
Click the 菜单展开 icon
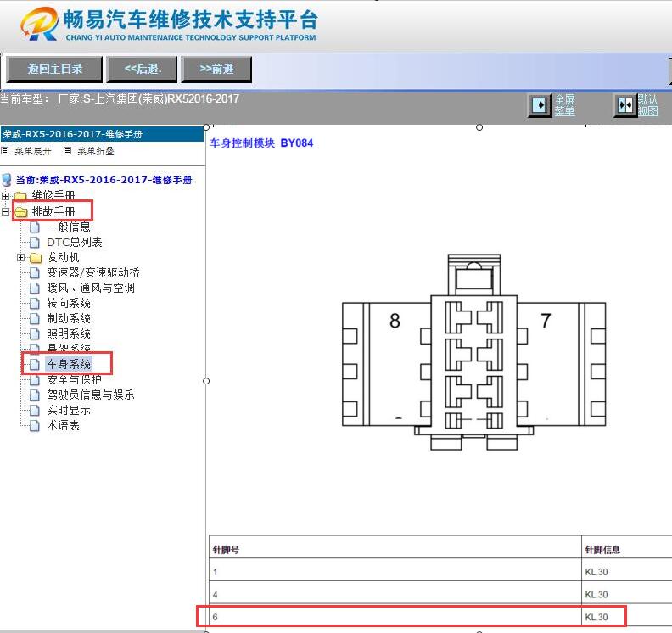[5, 151]
